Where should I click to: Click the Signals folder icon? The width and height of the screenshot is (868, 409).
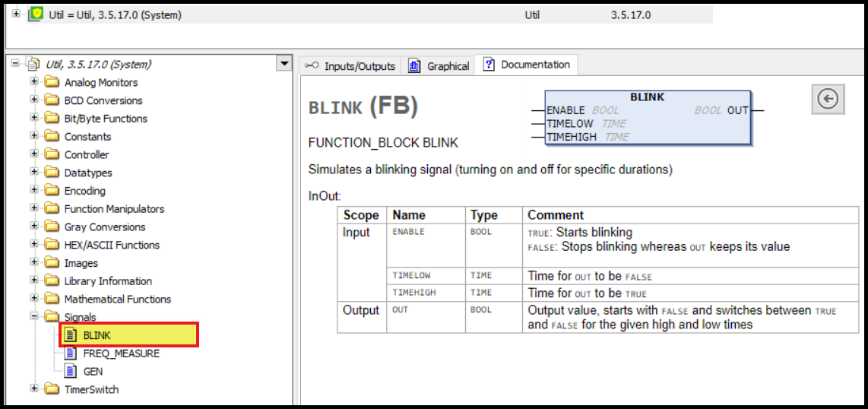pos(52,317)
